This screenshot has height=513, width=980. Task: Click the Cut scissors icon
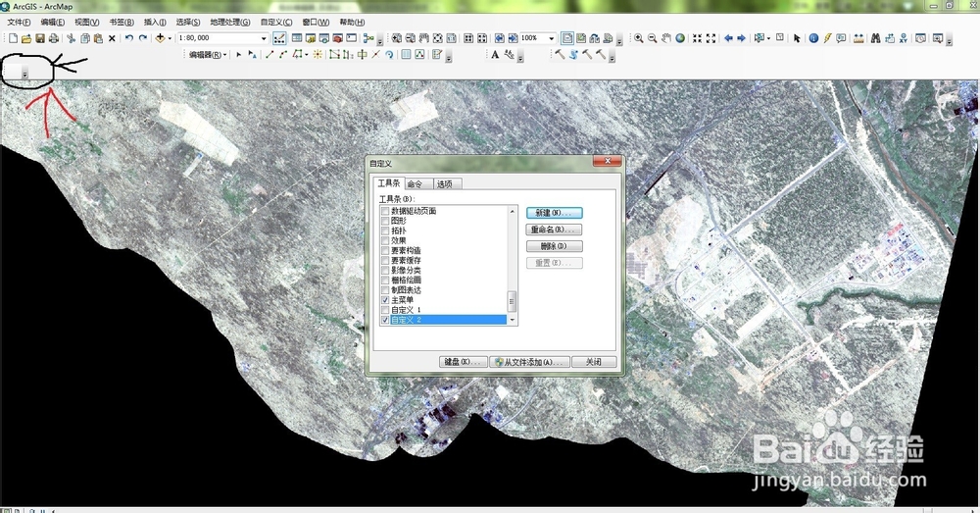pyautogui.click(x=71, y=38)
